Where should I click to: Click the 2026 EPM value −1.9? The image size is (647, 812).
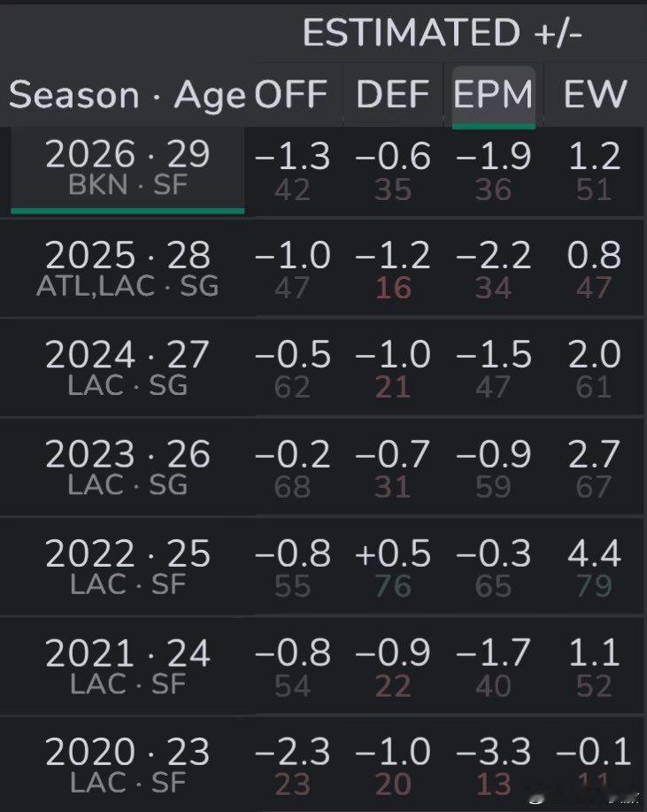click(x=493, y=157)
